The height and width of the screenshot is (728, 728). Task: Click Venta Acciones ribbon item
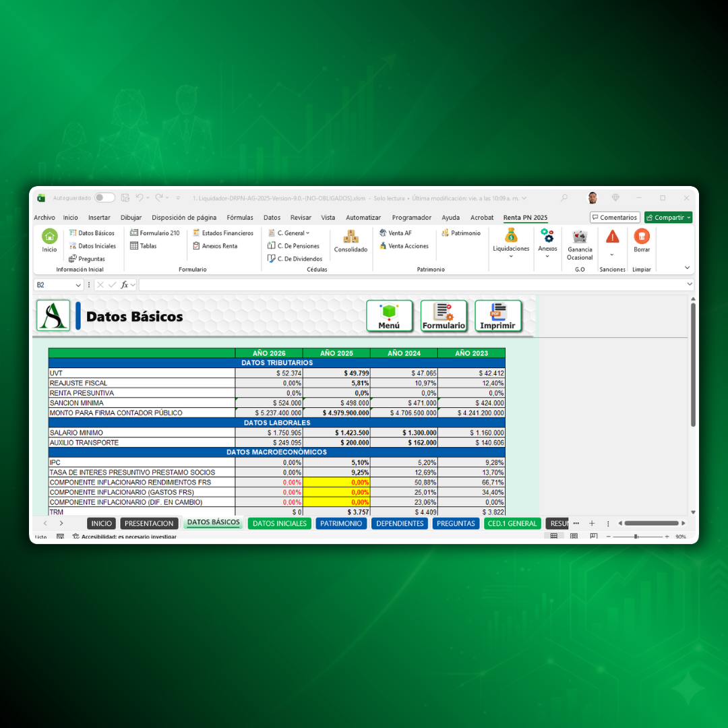(404, 246)
